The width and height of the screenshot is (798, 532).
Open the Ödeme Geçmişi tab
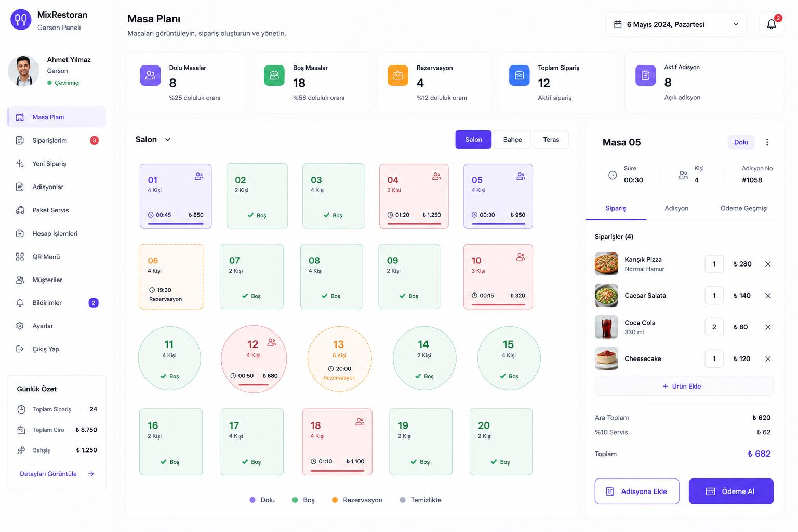[x=744, y=208]
